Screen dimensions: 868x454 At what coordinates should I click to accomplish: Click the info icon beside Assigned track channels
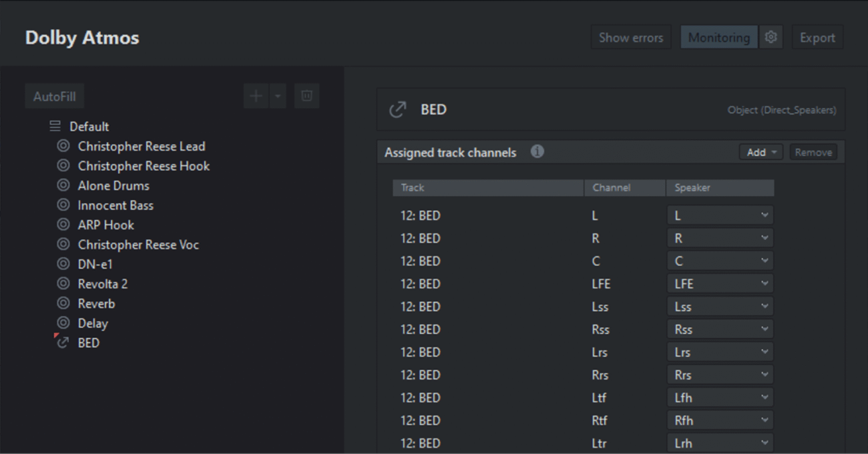tap(537, 152)
